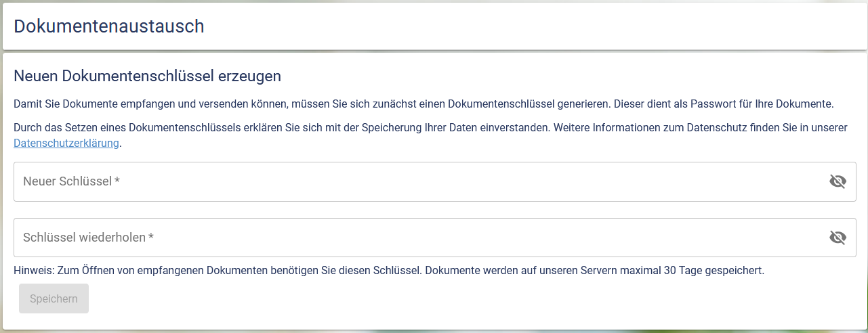Screen dimensions: 868x333
Task: Click the asterisk after Schlüssel wiederholen
Action: click(151, 238)
